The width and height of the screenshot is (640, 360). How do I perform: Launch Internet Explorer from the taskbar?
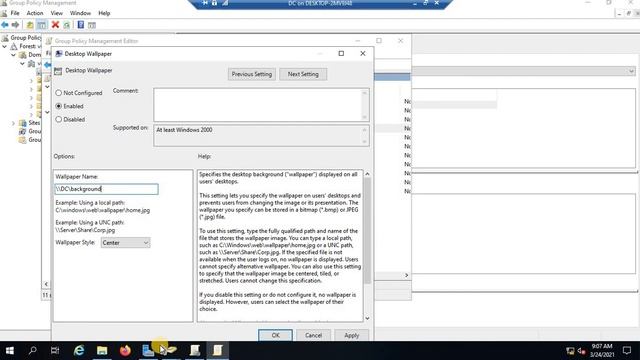tap(79, 350)
